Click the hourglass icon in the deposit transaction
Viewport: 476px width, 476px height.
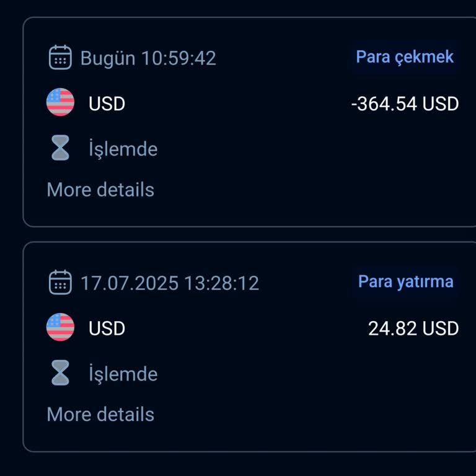pyautogui.click(x=60, y=374)
